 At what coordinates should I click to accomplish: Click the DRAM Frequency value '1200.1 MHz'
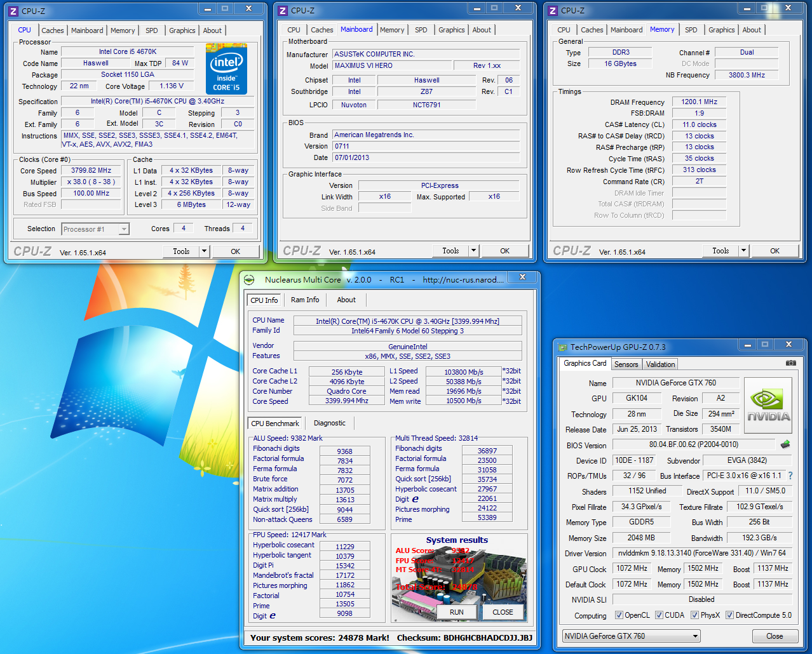pos(699,102)
